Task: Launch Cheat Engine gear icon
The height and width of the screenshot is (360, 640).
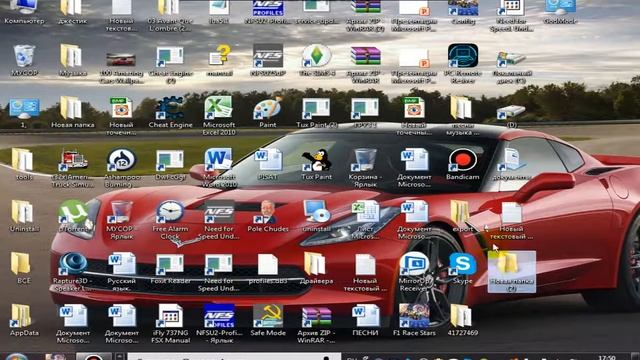Action: click(x=170, y=112)
